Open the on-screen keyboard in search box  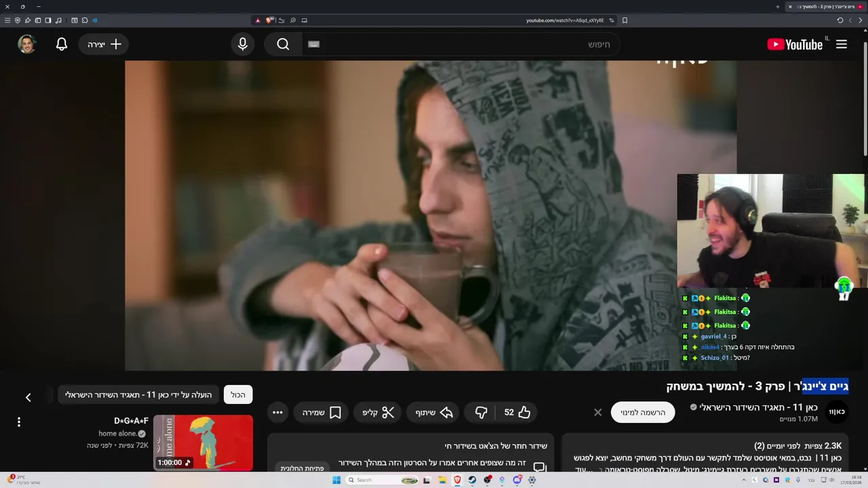(313, 44)
